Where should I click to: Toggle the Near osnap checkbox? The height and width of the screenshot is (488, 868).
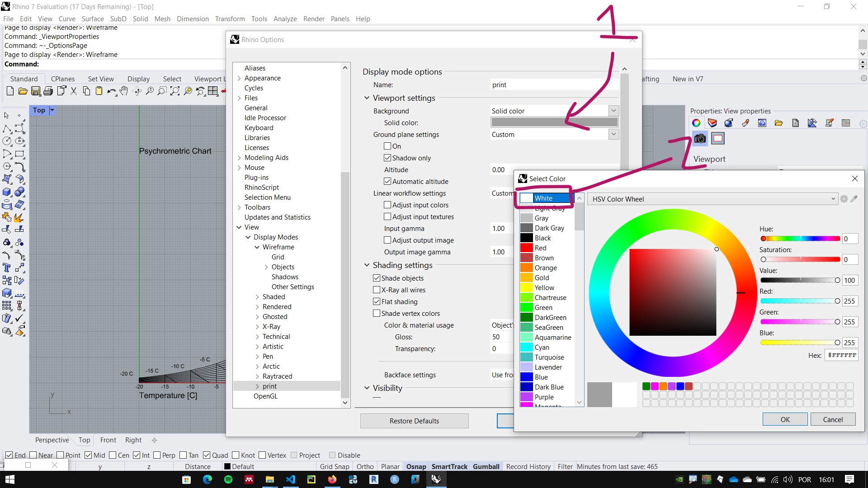[33, 455]
